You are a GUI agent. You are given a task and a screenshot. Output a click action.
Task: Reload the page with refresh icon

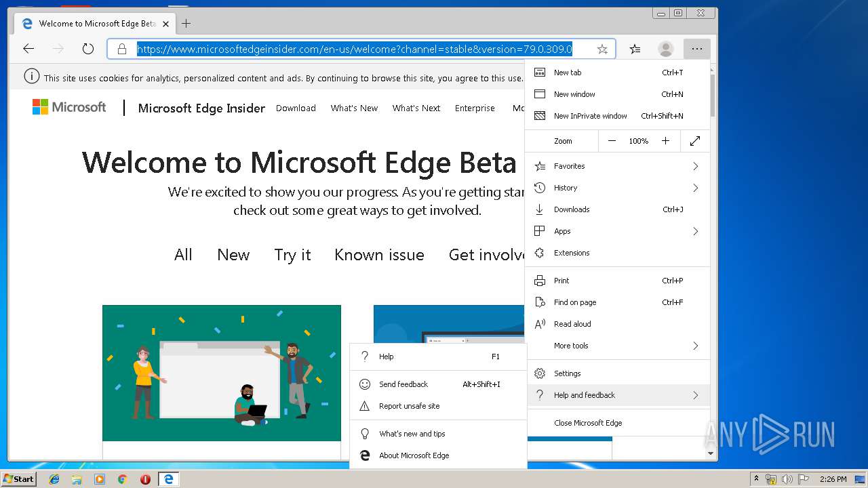[88, 49]
